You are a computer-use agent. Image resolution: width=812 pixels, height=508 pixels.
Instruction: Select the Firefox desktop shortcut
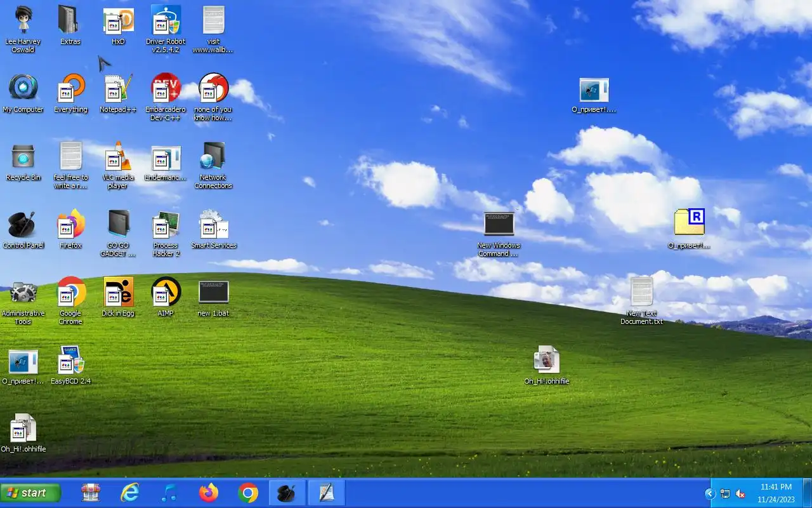[70, 229]
